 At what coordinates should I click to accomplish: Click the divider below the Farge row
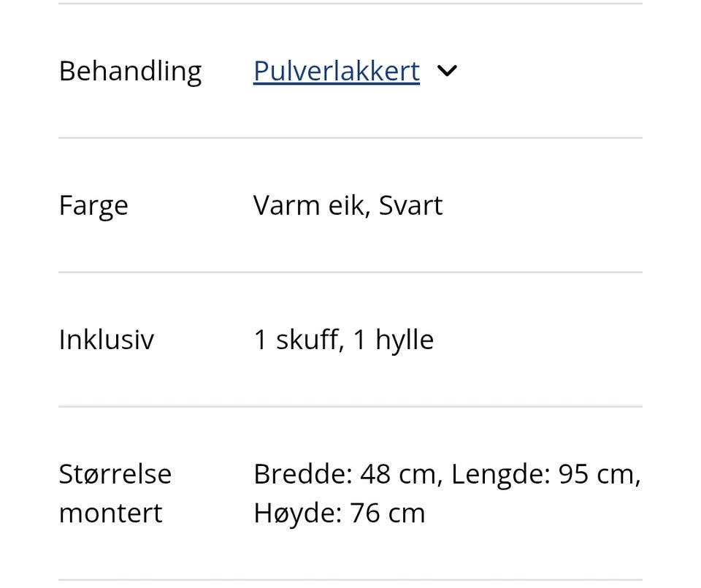pyautogui.click(x=349, y=270)
